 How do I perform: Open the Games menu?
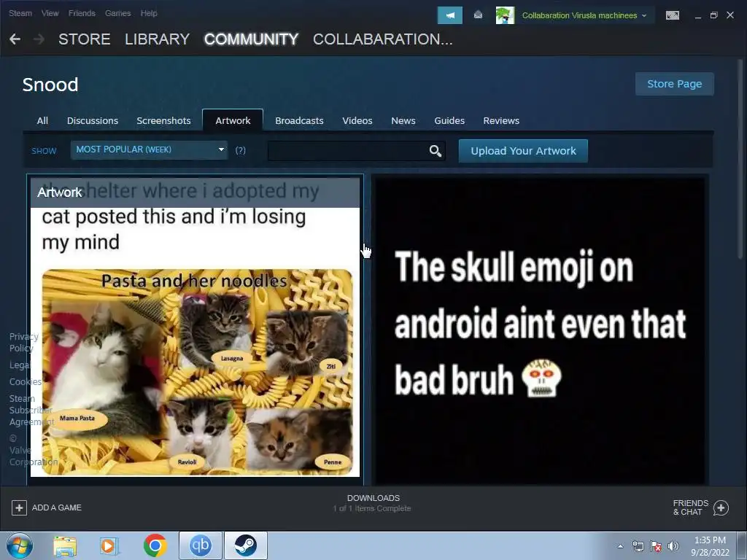point(117,13)
